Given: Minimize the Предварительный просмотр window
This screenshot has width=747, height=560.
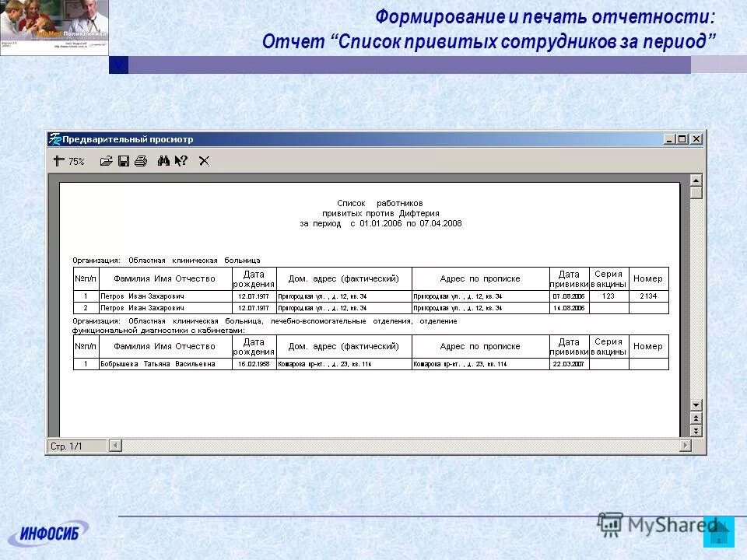Looking at the screenshot, I should tap(669, 139).
